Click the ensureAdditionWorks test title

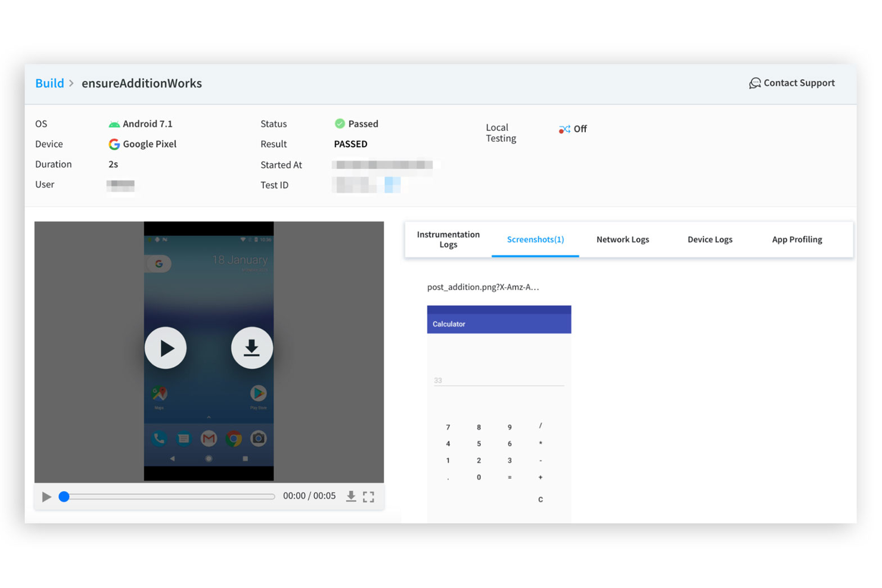pos(142,83)
